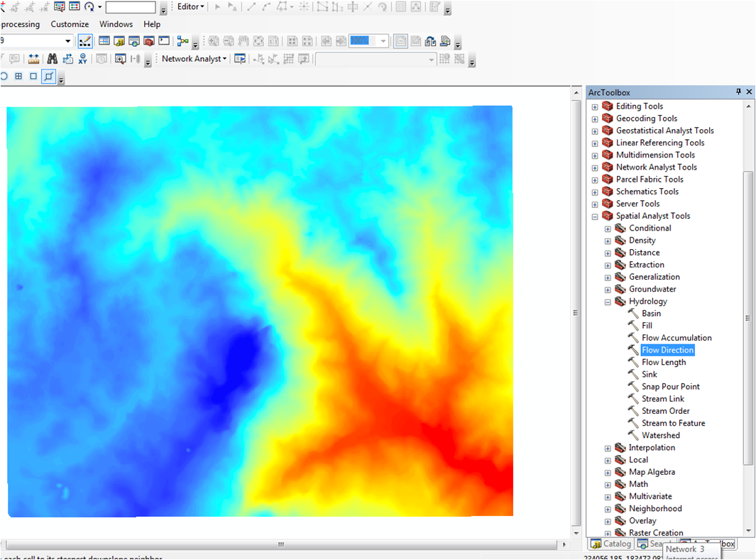The image size is (756, 560).
Task: Open the Search window toolbar icon
Action: tap(135, 40)
